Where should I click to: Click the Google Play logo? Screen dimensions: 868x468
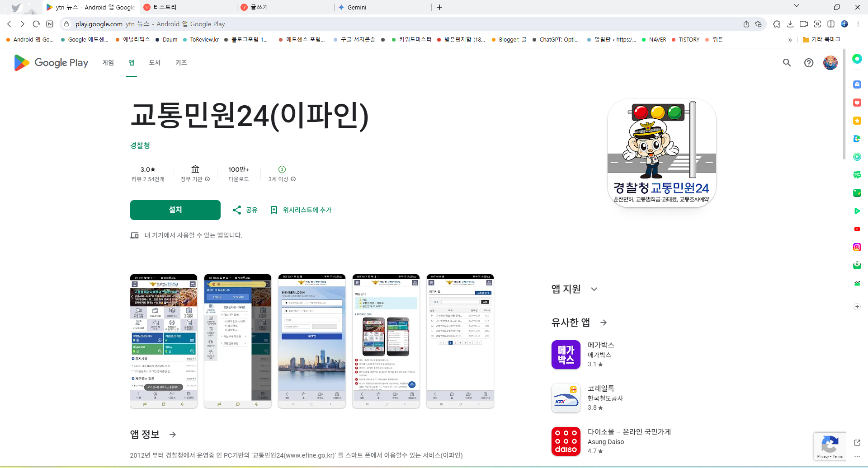pos(51,63)
